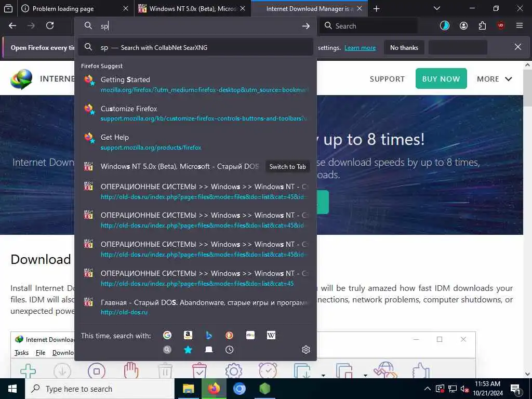Viewport: 532px width, 399px height.
Task: Restrict search to bookmarks star icon
Action: click(x=188, y=350)
